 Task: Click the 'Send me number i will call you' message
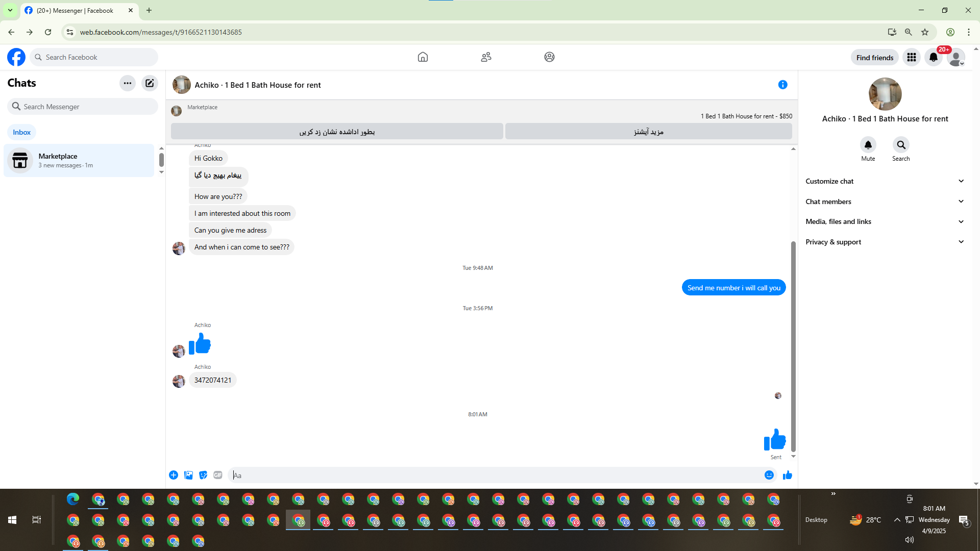734,288
